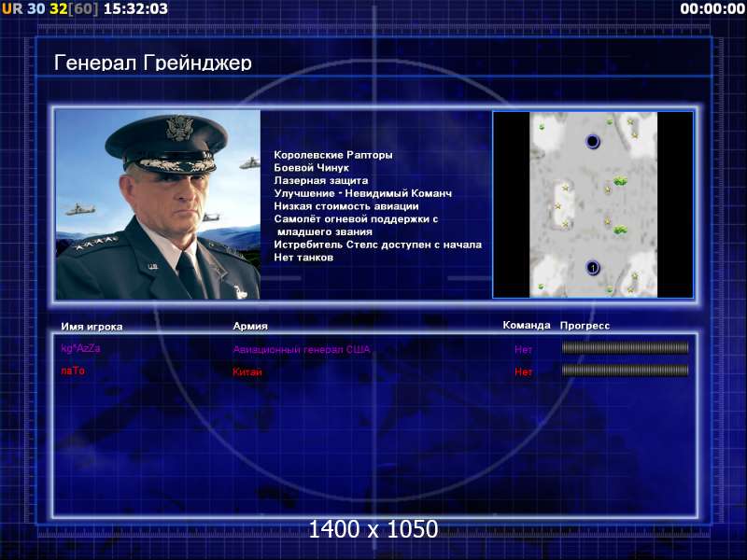The width and height of the screenshot is (747, 560).
Task: Click the "Команда" column header
Action: pyautogui.click(x=527, y=325)
